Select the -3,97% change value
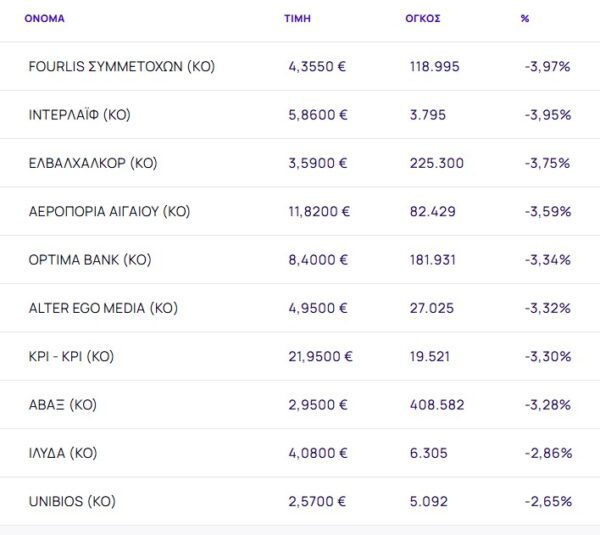Image resolution: width=600 pixels, height=535 pixels. coord(547,67)
